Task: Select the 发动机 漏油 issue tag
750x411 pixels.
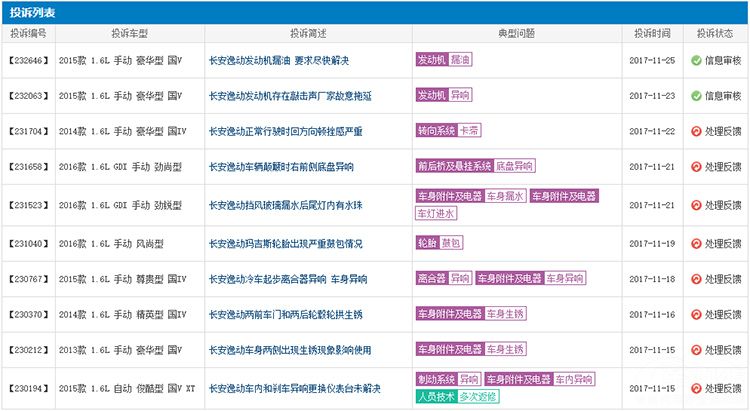Action: coord(444,60)
